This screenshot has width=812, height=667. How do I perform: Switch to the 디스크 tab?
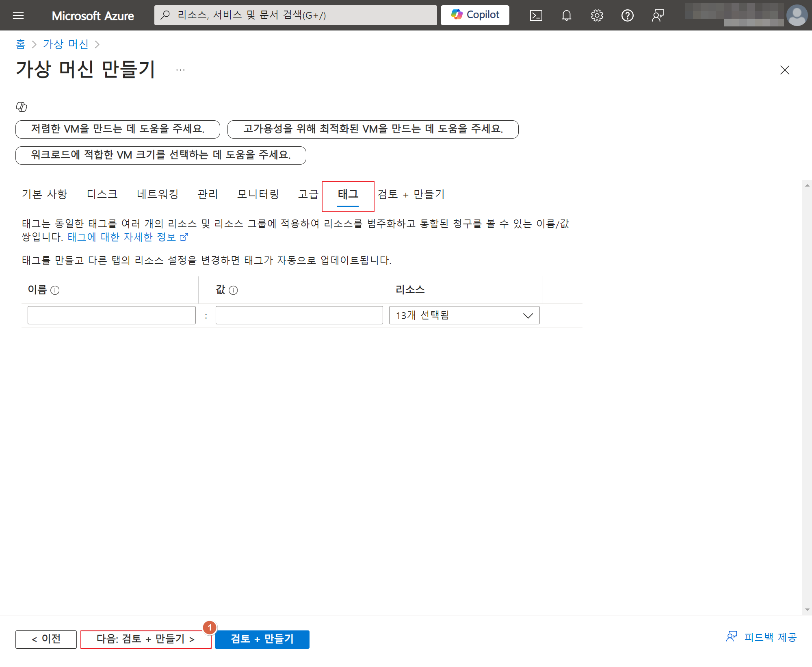coord(102,194)
